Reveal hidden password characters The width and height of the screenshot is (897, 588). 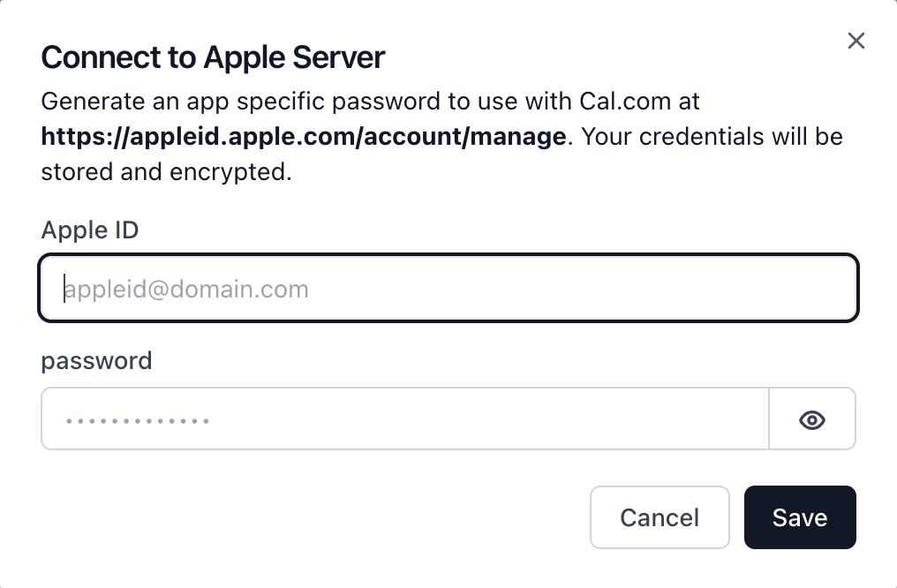811,420
